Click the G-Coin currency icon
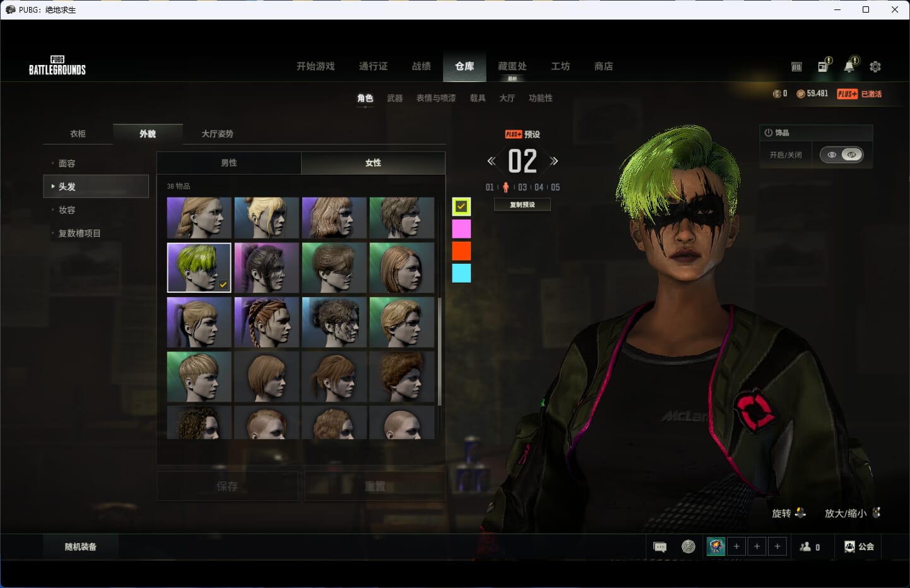The width and height of the screenshot is (910, 588). pos(777,93)
